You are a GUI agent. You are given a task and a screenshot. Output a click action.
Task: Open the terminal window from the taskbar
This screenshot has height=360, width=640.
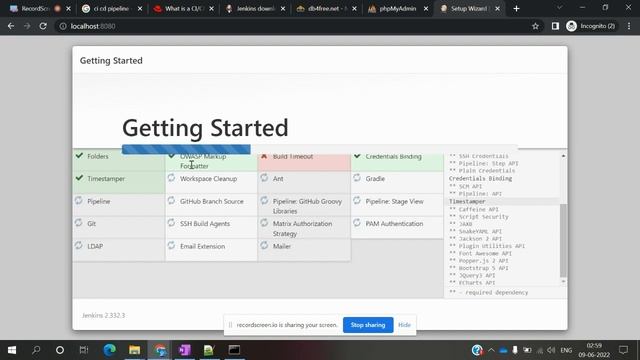234,350
